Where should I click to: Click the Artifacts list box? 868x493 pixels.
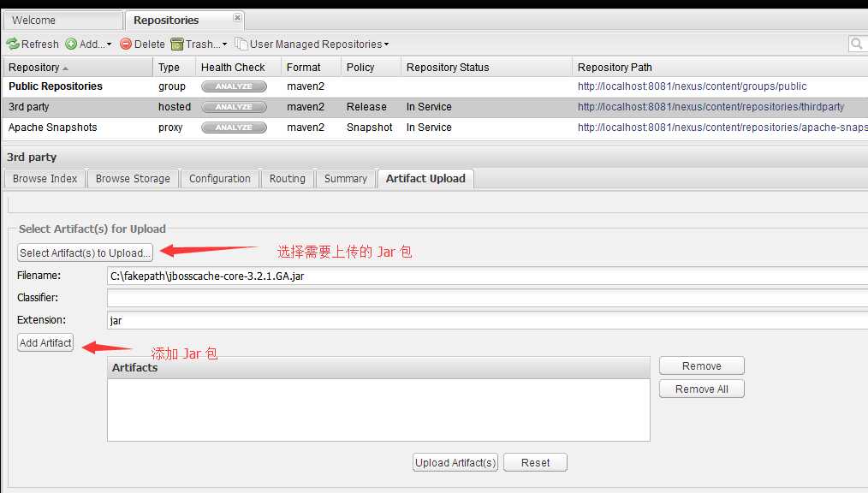(378, 410)
